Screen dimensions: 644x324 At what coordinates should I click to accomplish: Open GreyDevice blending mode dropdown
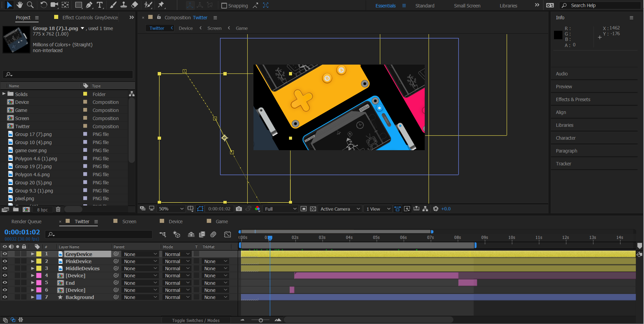pos(177,254)
